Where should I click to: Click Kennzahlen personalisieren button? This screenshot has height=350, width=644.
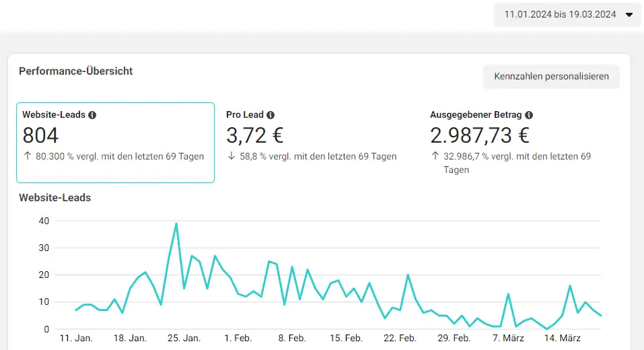tap(551, 77)
